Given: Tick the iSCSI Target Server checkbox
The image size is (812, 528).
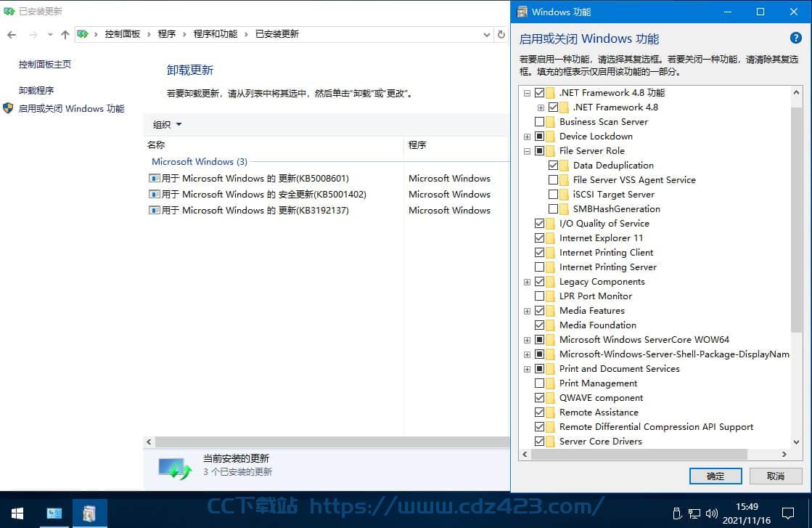Looking at the screenshot, I should (553, 195).
